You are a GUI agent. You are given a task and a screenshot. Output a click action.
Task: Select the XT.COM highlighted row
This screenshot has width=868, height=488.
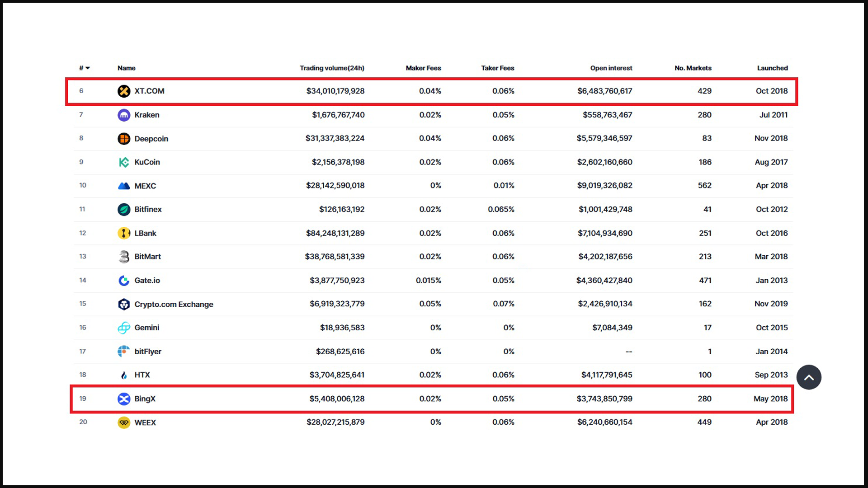click(x=434, y=90)
